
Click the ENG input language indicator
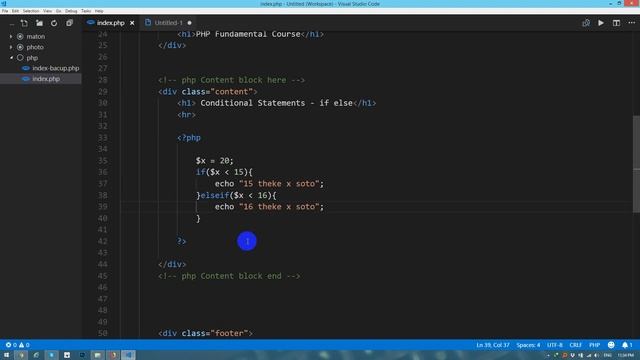pyautogui.click(x=607, y=356)
